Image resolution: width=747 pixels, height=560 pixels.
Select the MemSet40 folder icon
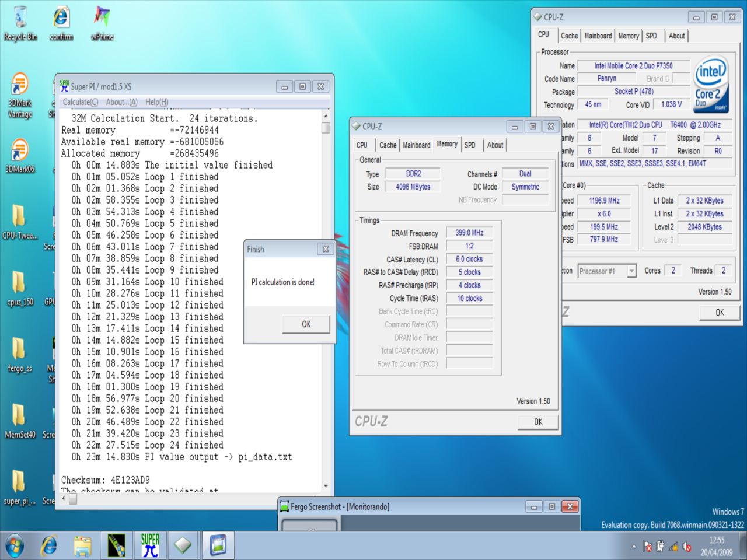click(x=20, y=421)
